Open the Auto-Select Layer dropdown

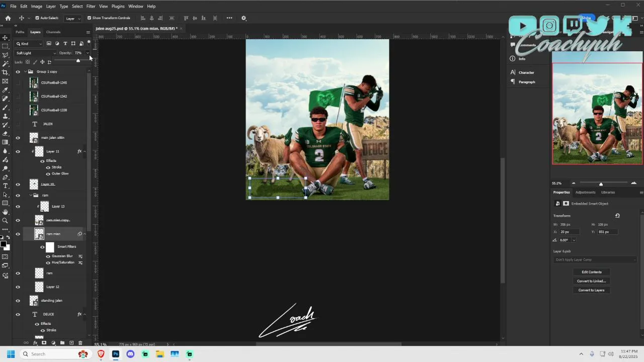click(73, 19)
